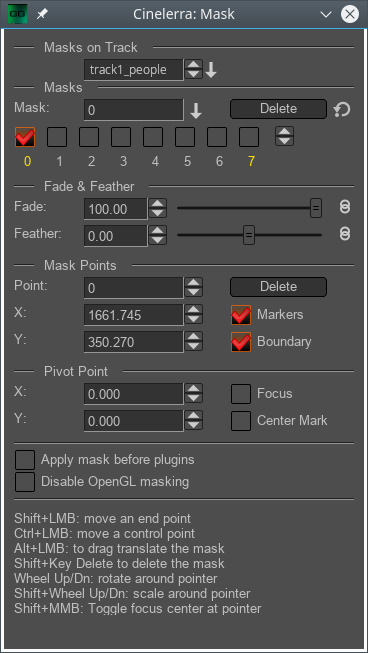This screenshot has width=368, height=653.
Task: Delete the selected mask with Delete button
Action: pyautogui.click(x=278, y=109)
